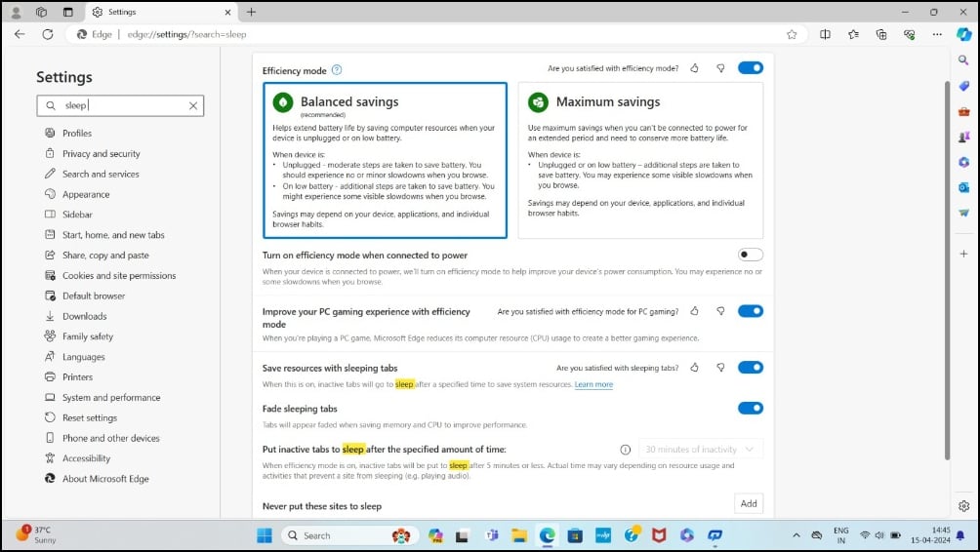Thumbs down for sleeping tabs
Image resolution: width=980 pixels, height=552 pixels.
[720, 368]
